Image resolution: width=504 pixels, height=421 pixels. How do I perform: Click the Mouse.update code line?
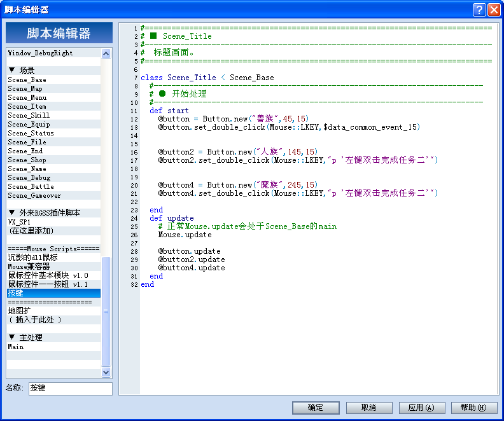click(185, 235)
